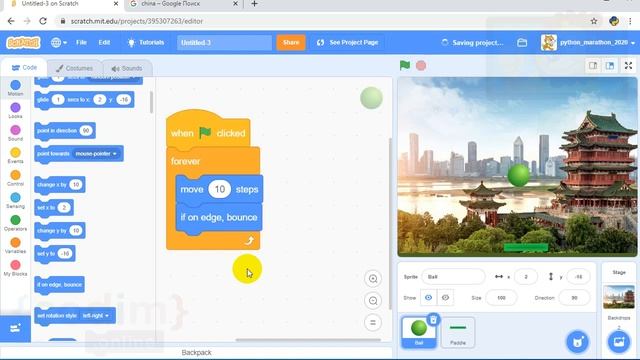Select the Ball sprite thumbnail
640x360 pixels.
pyautogui.click(x=419, y=332)
